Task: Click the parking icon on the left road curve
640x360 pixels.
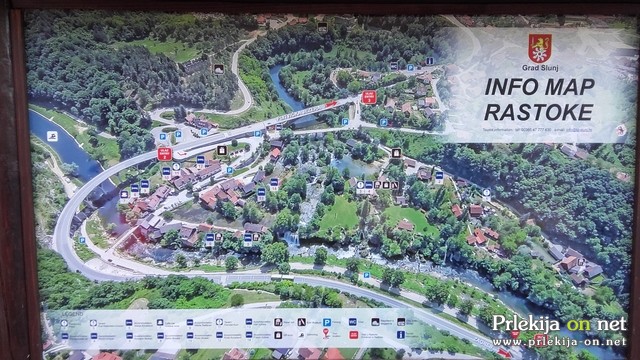Action: 82,240
